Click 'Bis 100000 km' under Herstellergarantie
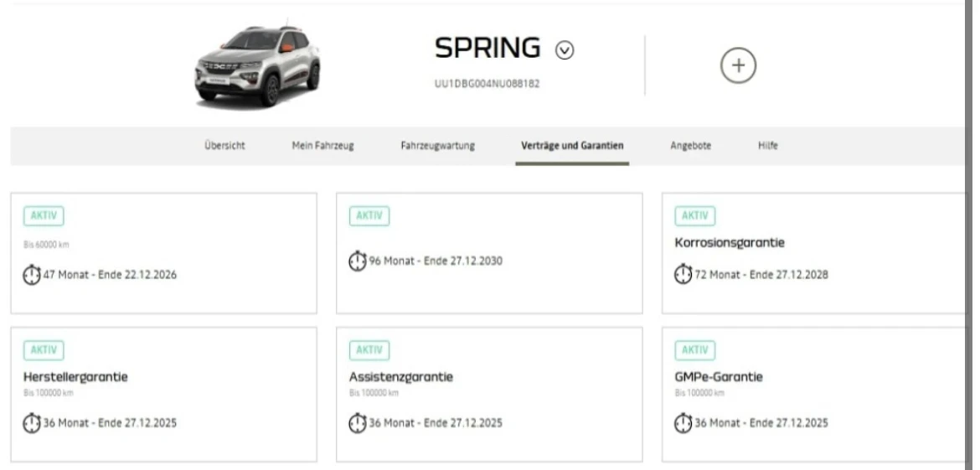 [x=48, y=393]
